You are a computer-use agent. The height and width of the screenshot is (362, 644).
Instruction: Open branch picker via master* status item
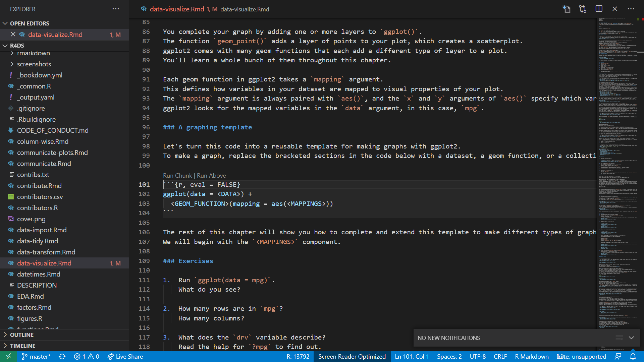36,356
